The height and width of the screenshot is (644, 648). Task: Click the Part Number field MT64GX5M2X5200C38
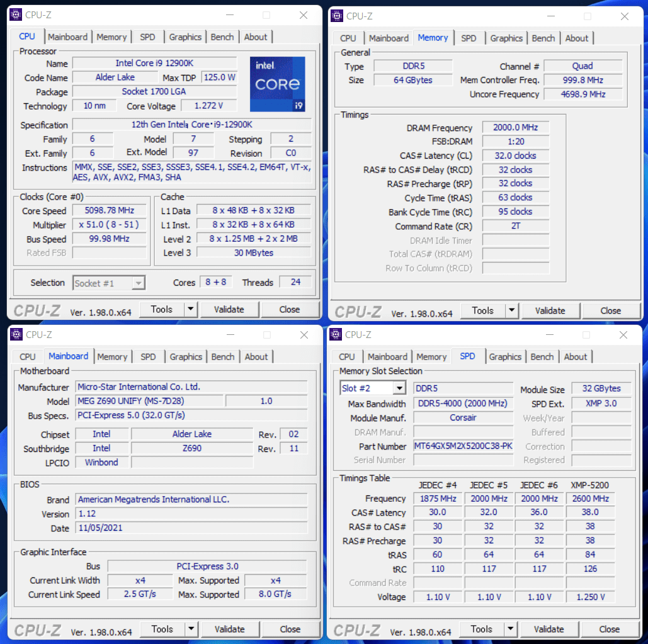(x=463, y=446)
